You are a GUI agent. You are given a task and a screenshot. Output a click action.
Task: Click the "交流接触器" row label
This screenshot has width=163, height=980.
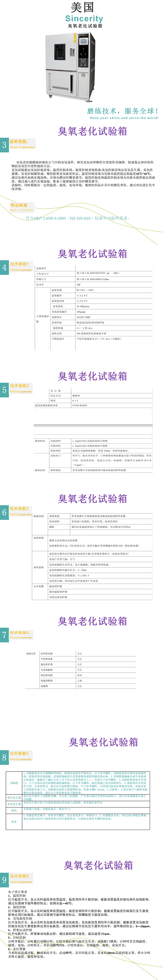tap(47, 670)
